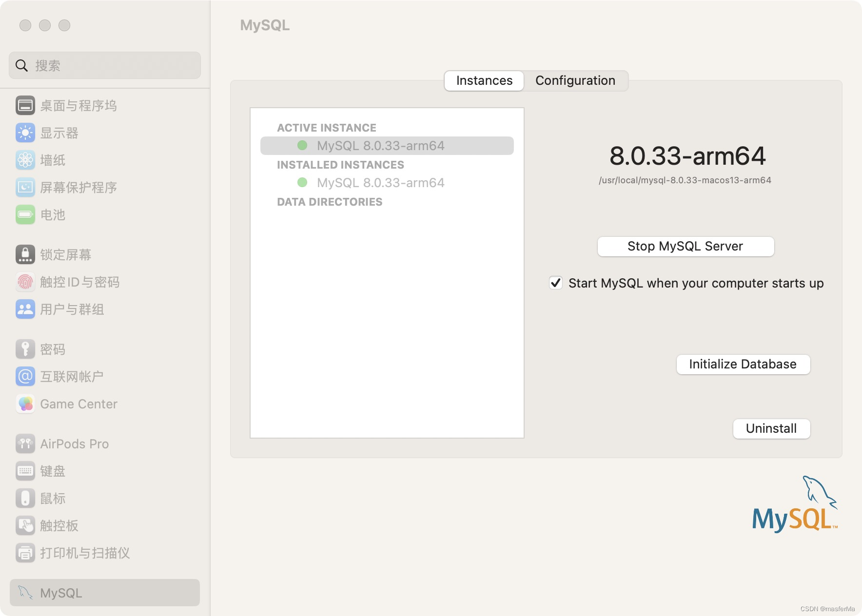Expand the DATA DIRECTORIES section
This screenshot has height=616, width=862.
330,201
